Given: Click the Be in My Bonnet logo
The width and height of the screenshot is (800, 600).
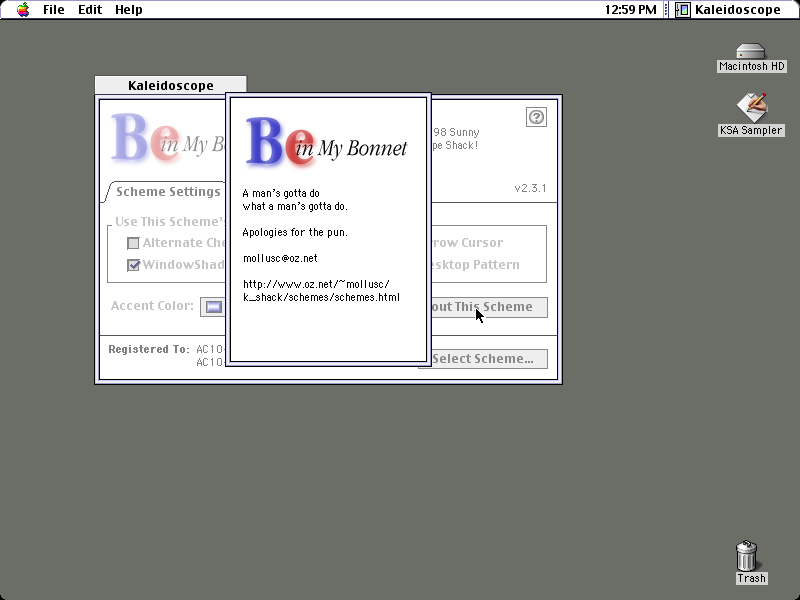Looking at the screenshot, I should [x=326, y=141].
